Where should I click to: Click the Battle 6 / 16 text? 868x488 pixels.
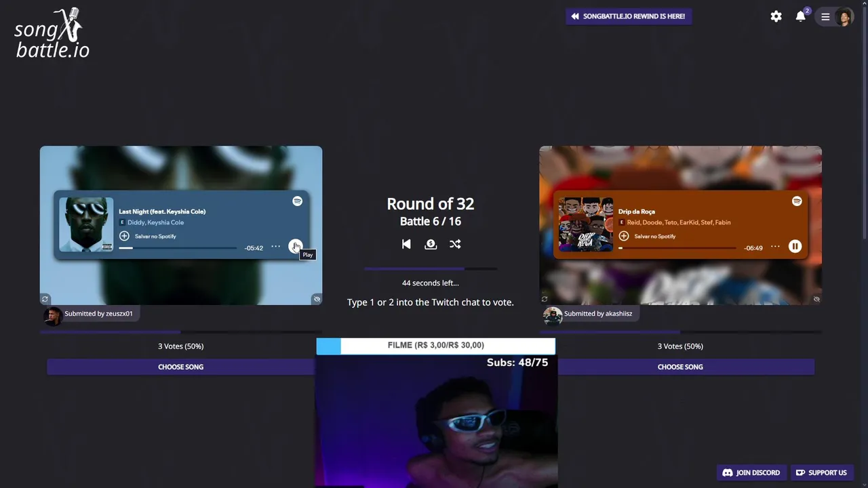431,222
